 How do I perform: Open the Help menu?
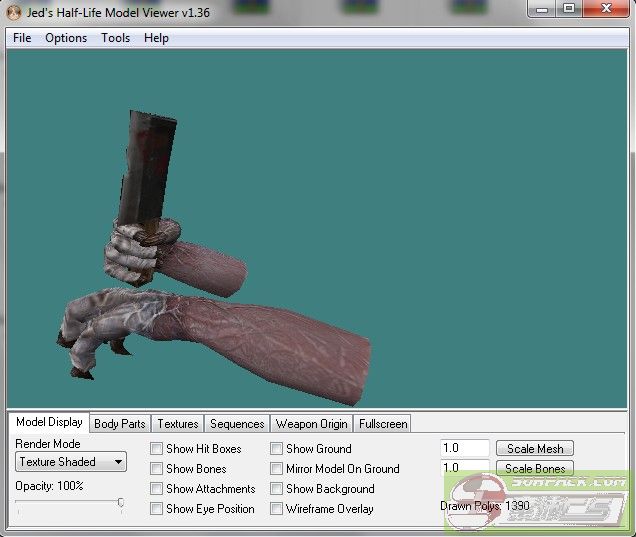pos(156,38)
